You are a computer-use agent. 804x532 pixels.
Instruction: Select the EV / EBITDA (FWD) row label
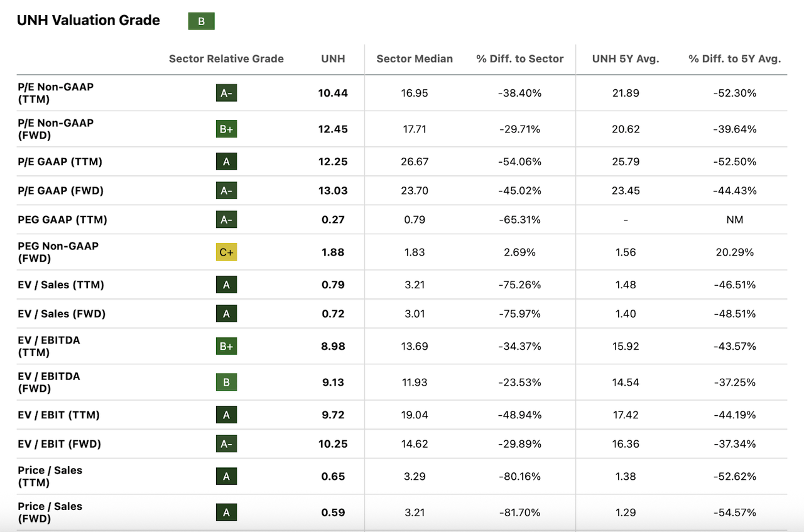(49, 383)
